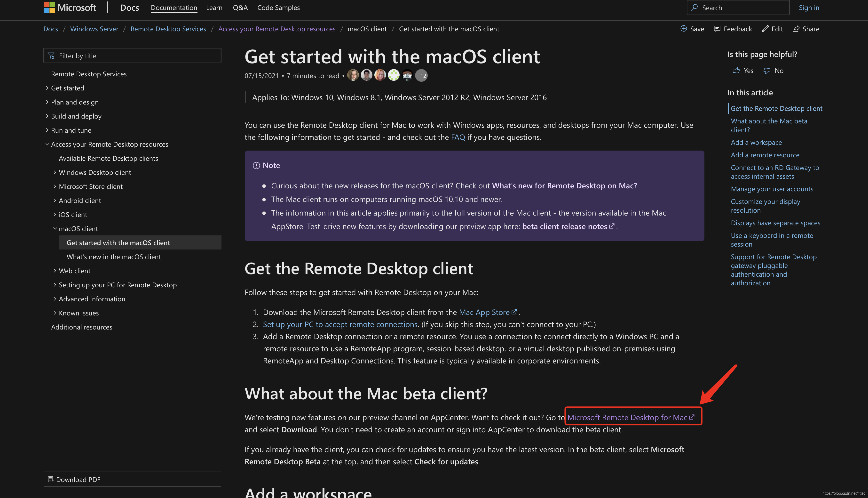
Task: Open the Learn top nav item
Action: (214, 8)
